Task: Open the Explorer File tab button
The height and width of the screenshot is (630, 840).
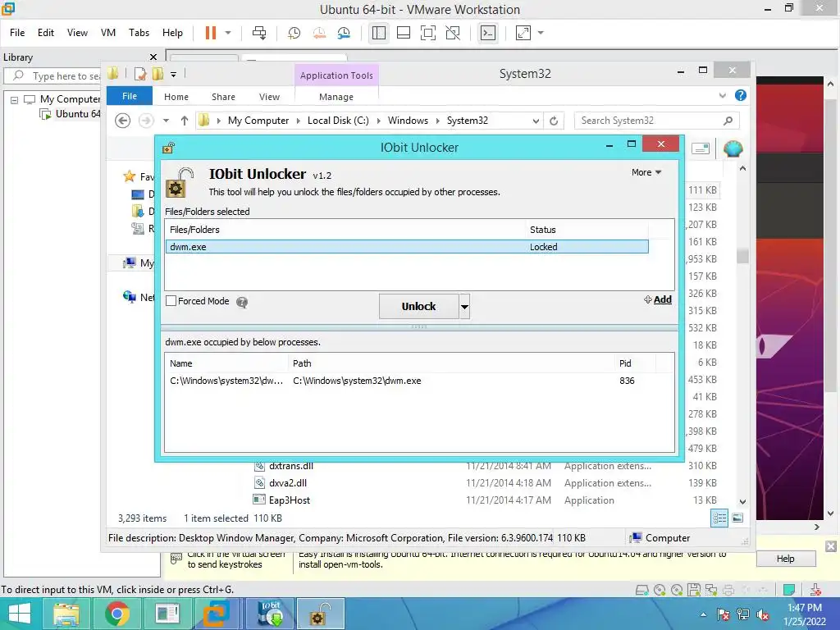Action: 130,97
